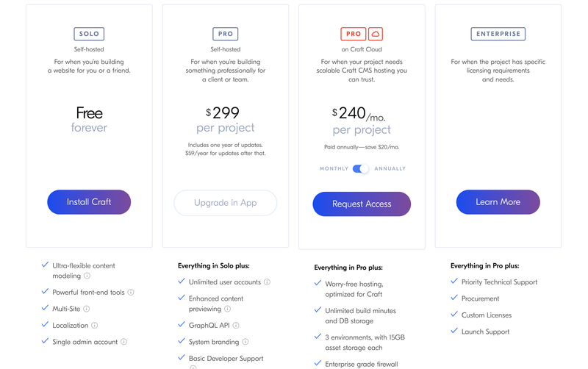This screenshot has height=369, width=588.
Task: Click the SOLO plan badge
Action: pos(89,34)
